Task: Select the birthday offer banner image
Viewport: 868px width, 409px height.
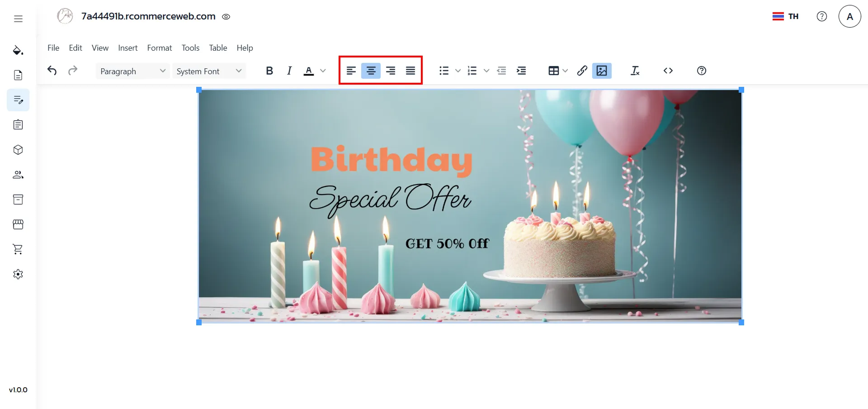Action: [x=470, y=206]
